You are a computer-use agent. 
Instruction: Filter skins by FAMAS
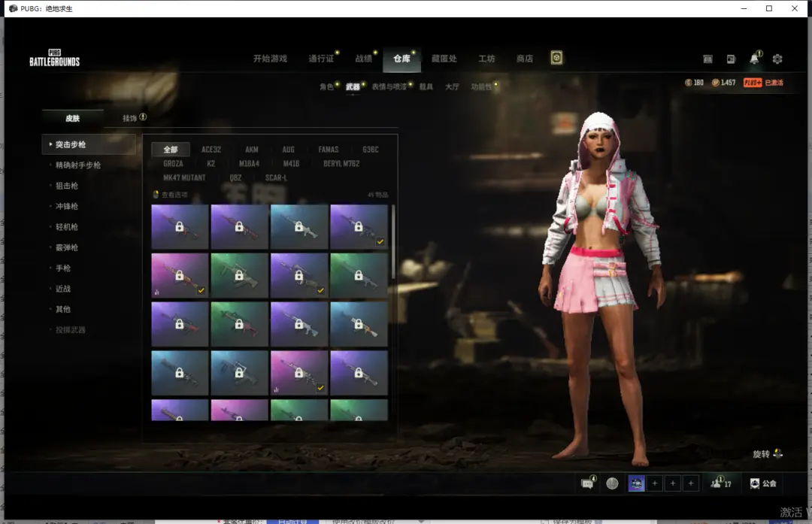click(x=329, y=150)
